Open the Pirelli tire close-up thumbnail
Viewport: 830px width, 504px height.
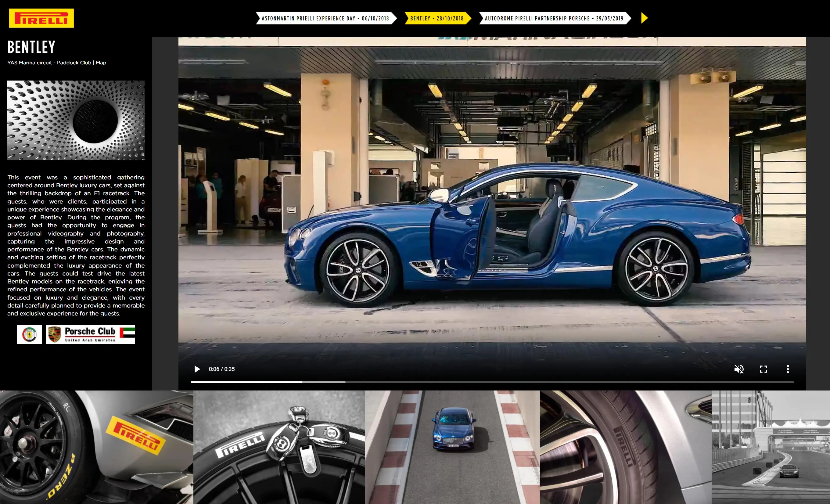(626, 447)
